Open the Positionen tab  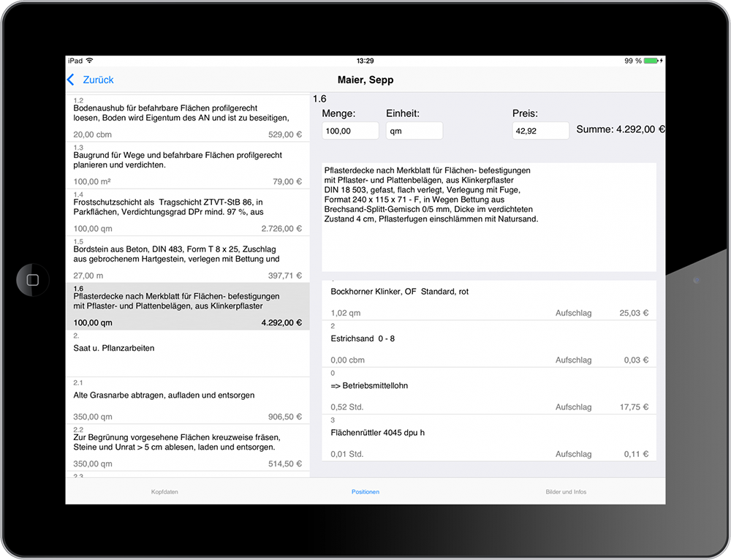pyautogui.click(x=365, y=492)
